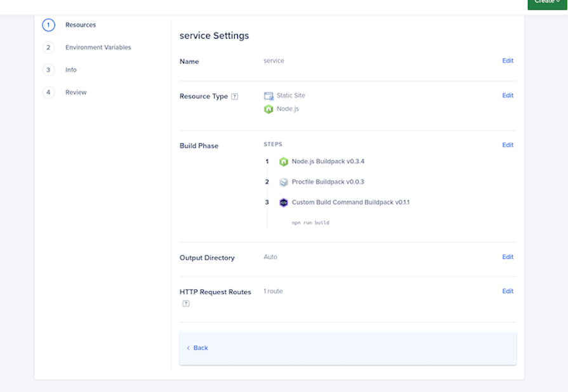Viewport: 568px width, 392px height.
Task: Click the step 1 Resources circle indicator
Action: tap(49, 25)
